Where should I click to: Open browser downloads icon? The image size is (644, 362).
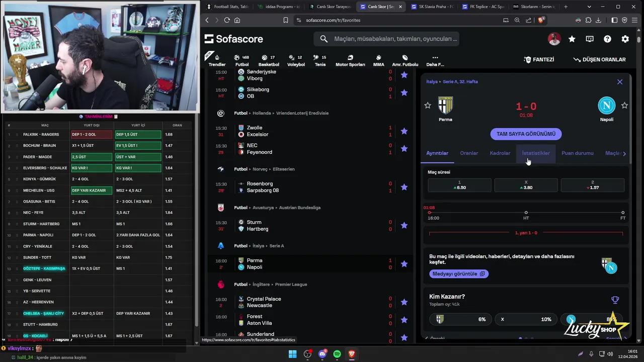[x=598, y=20]
